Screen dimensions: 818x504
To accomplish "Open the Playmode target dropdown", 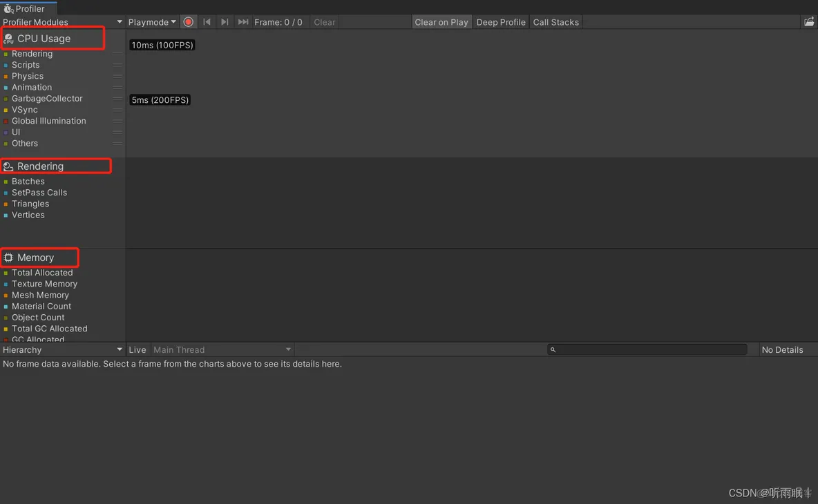I will tap(152, 22).
